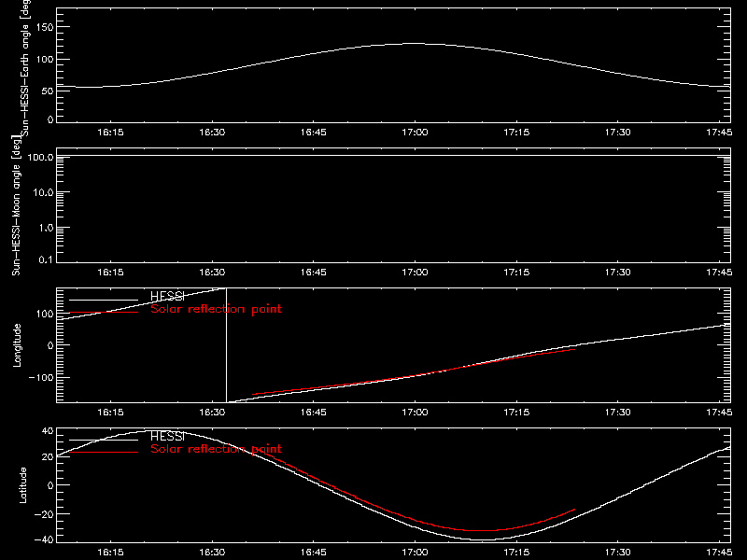Click the peak of the Sun-HESSI-Earth angle curve
The height and width of the screenshot is (560, 747).
(414, 43)
